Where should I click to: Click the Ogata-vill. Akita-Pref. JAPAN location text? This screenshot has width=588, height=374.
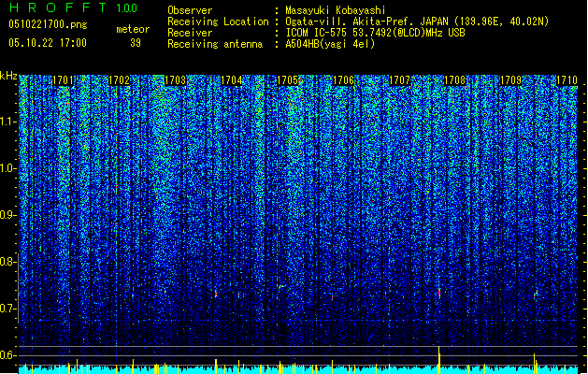pos(417,22)
